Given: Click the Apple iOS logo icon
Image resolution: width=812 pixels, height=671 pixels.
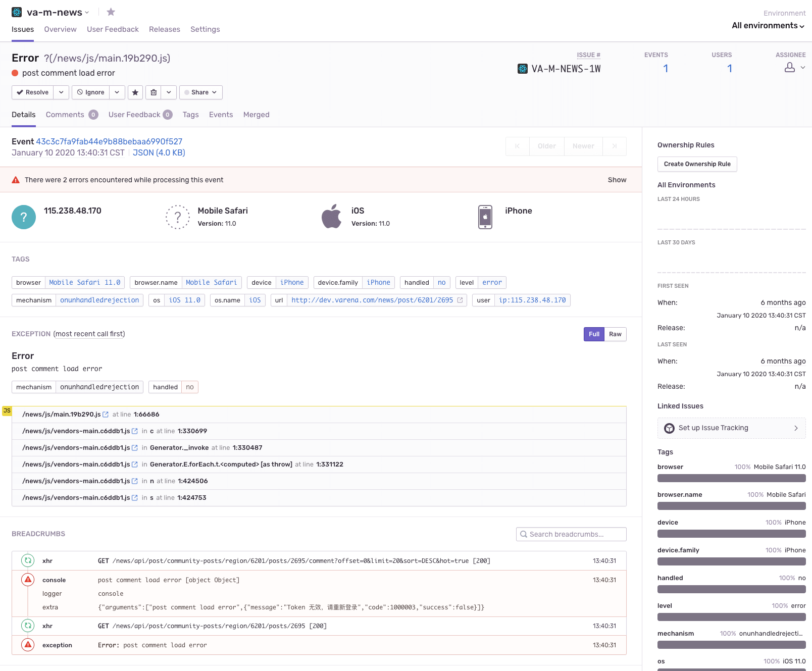Looking at the screenshot, I should 332,217.
